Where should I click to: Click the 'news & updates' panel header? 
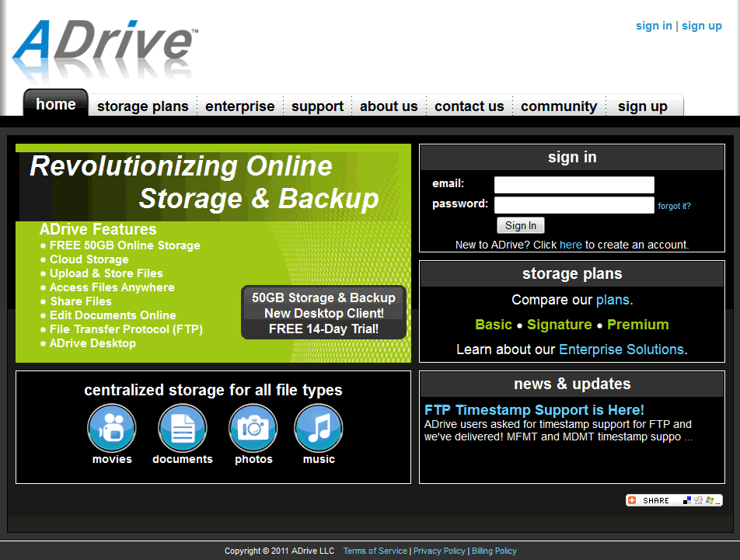tap(572, 384)
